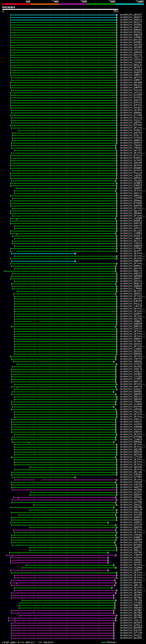This screenshot has width=146, height=644.
Task: Select the UniRef100_A9RPU7 label
Action: coord(131,75)
